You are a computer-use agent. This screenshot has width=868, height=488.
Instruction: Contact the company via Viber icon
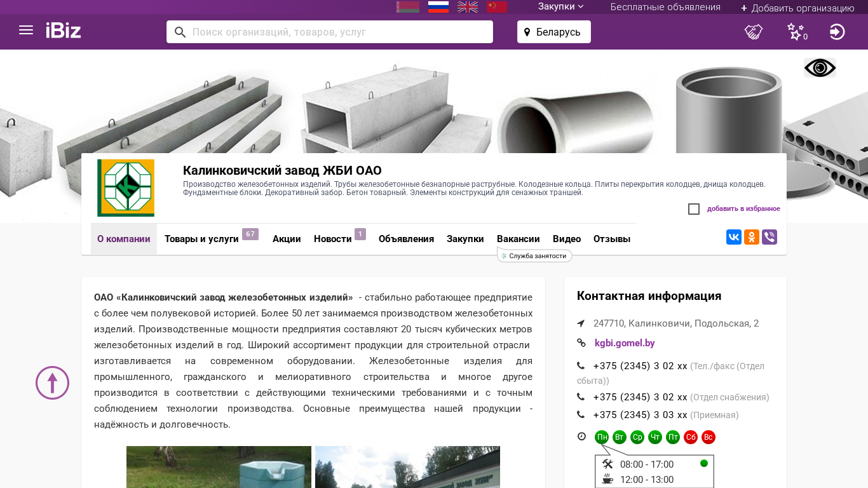[769, 237]
